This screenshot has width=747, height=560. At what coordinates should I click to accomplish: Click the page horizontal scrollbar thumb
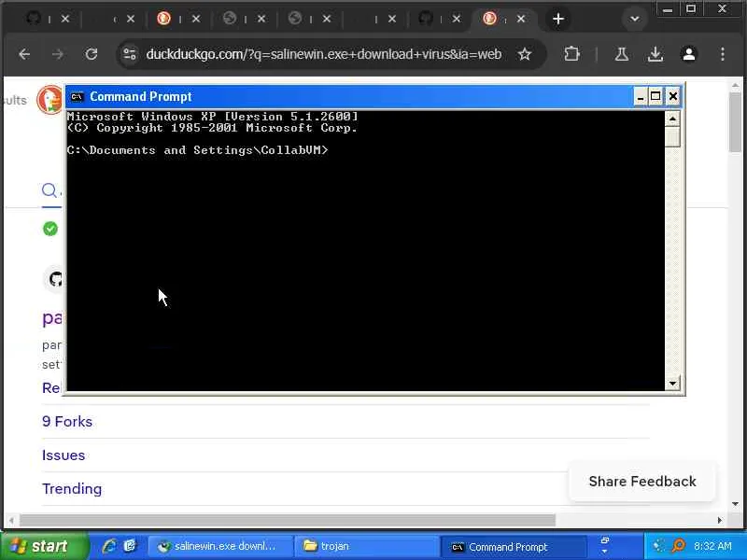click(x=288, y=521)
